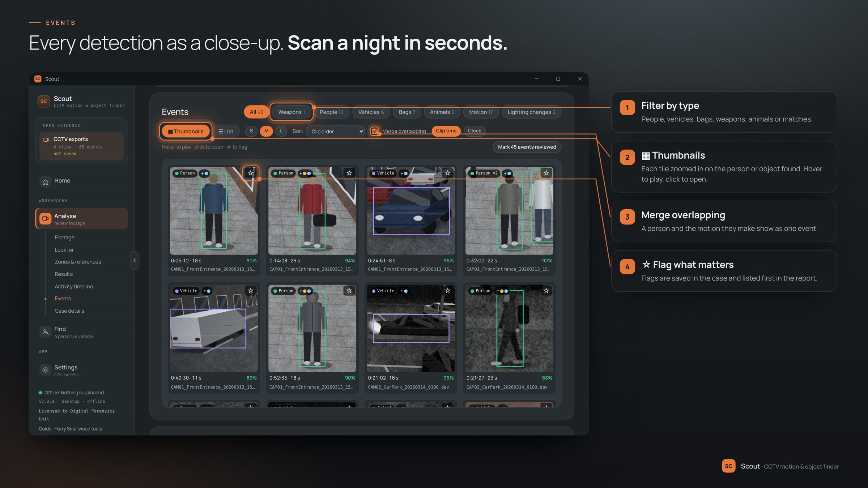
Task: Switch timestamps to Clip time
Action: pos(446,131)
